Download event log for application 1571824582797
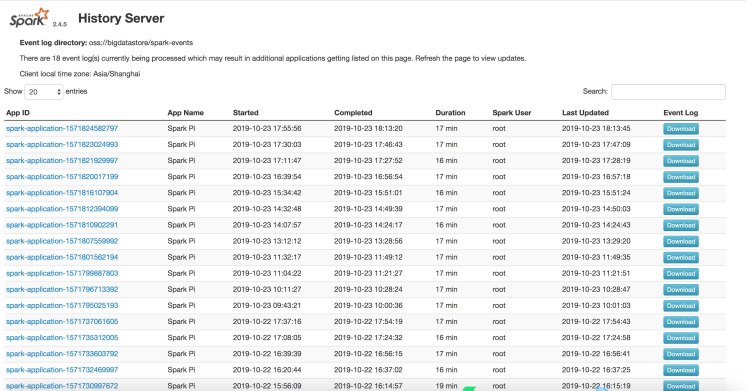This screenshot has height=391, width=746. click(x=681, y=129)
